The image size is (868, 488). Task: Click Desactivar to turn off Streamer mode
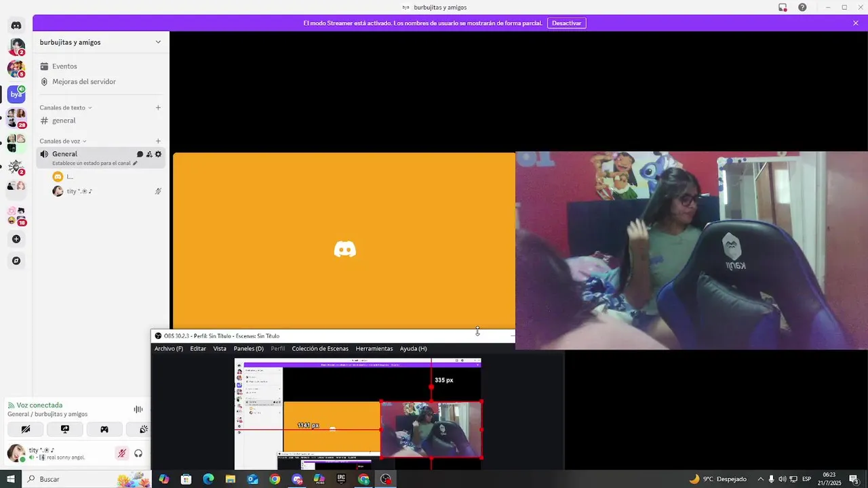pyautogui.click(x=566, y=23)
